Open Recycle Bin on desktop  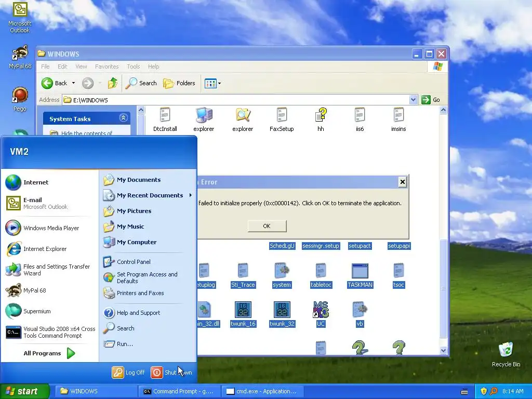pyautogui.click(x=506, y=354)
